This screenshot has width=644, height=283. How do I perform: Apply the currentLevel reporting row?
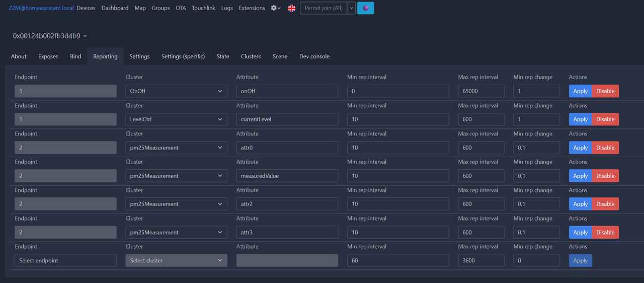point(580,119)
